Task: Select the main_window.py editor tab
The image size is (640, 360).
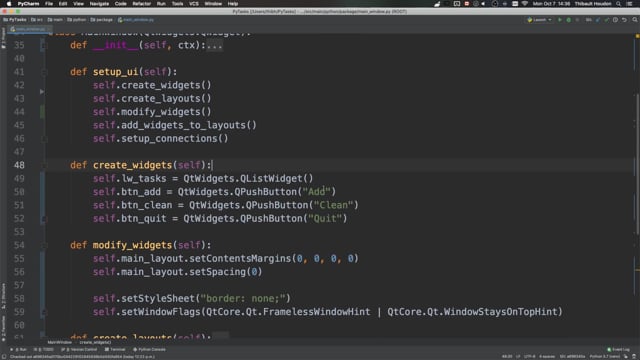Action: click(29, 29)
